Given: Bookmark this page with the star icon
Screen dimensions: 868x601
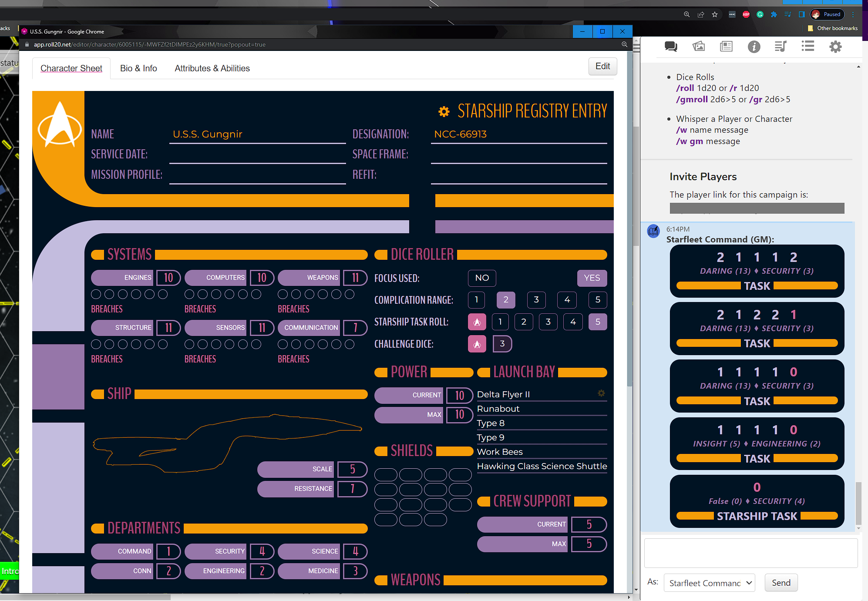Looking at the screenshot, I should tap(715, 14).
